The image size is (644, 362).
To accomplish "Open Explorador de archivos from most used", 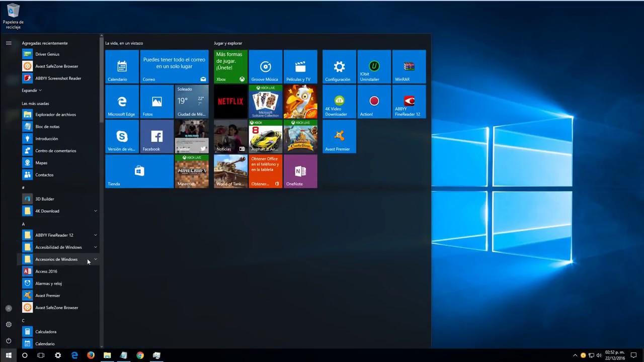I will click(59, 115).
